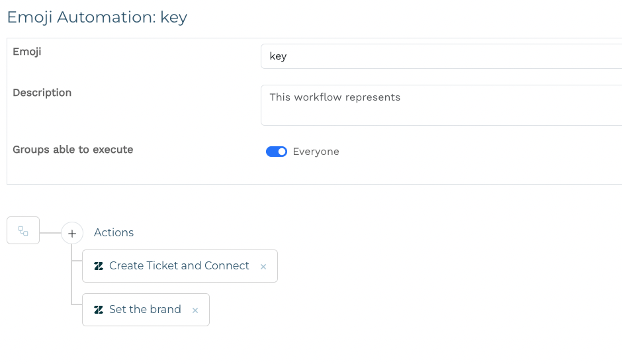Click the Emoji Automation: key page title

(x=97, y=17)
